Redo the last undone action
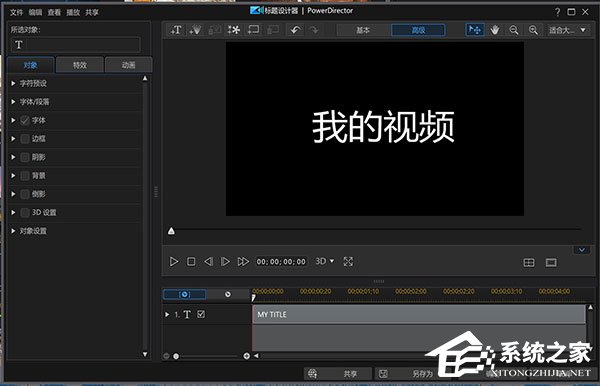Image resolution: width=600 pixels, height=386 pixels. (x=314, y=30)
